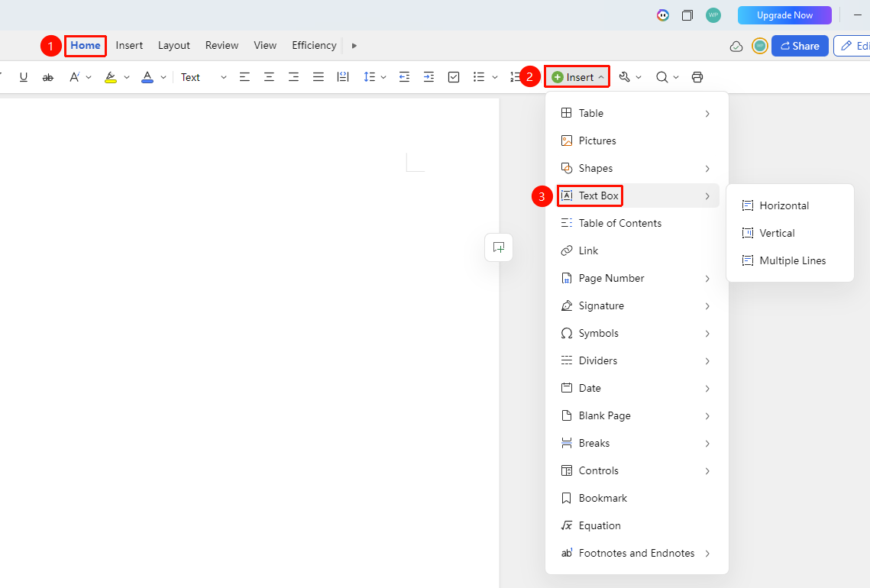Screen dimensions: 870x588
Task: Toggle strikethrough formatting
Action: [48, 77]
